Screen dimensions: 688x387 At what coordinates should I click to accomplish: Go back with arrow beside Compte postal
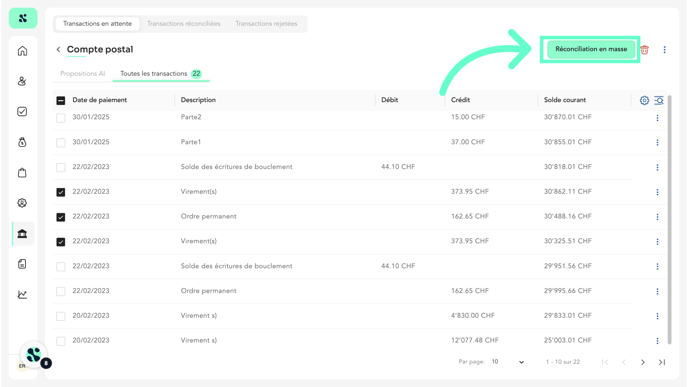(x=58, y=49)
